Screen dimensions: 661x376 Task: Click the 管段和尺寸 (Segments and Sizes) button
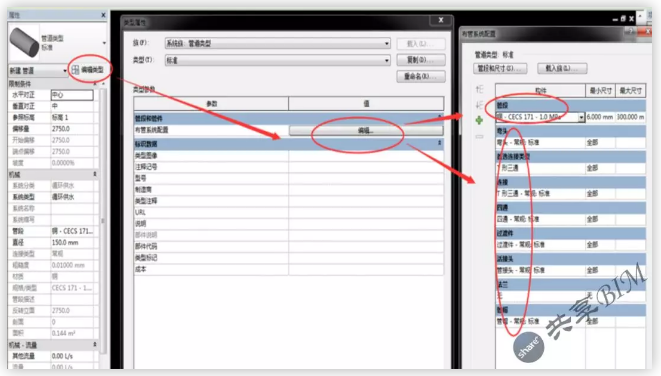500,68
